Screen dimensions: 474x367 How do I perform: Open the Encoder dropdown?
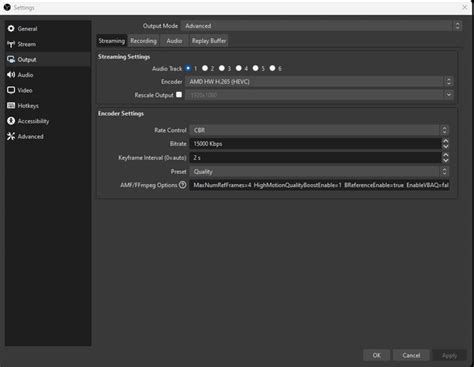[x=319, y=81]
